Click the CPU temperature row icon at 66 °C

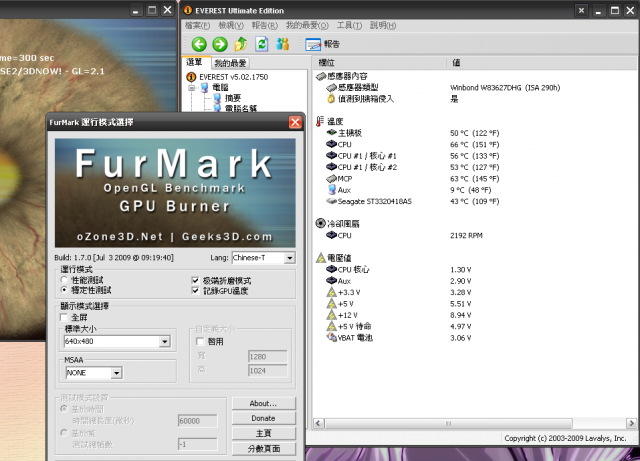(x=331, y=144)
